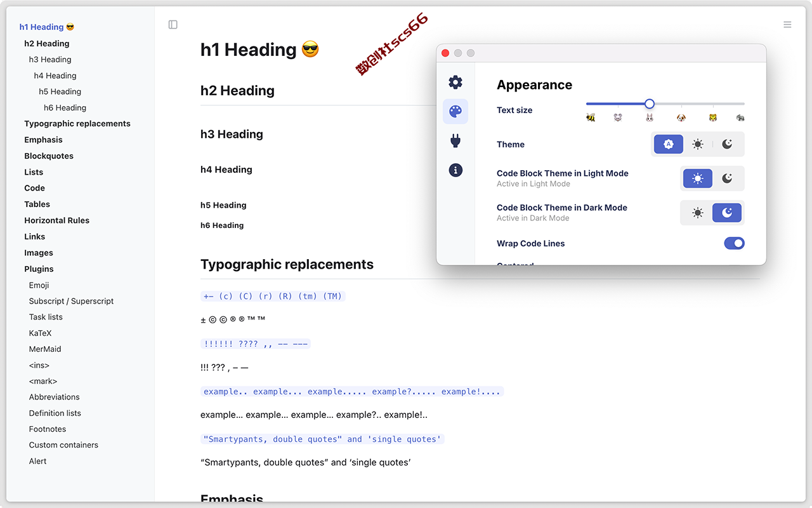This screenshot has height=508, width=812.
Task: Set Theme to light sun option
Action: (x=698, y=144)
